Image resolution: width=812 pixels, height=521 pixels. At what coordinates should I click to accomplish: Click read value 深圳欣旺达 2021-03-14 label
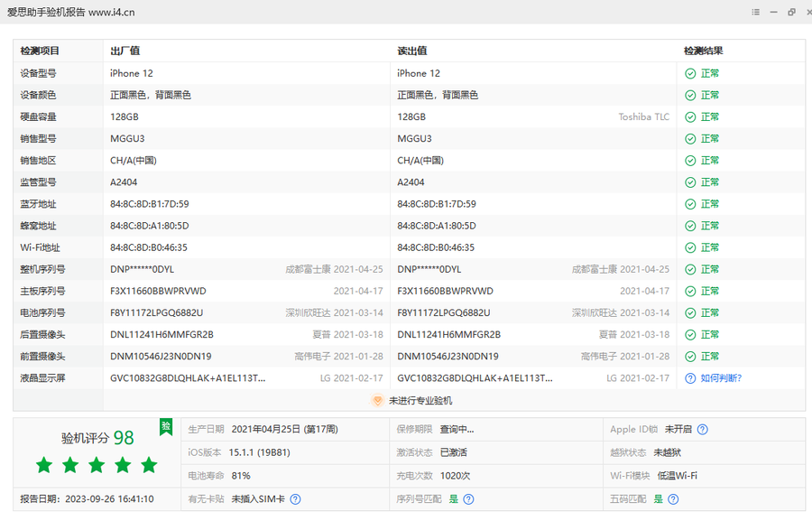(x=621, y=313)
